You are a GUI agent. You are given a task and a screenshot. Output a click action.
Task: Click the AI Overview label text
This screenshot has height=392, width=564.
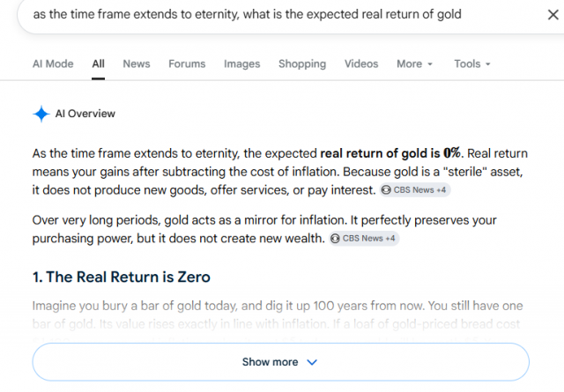(x=85, y=114)
